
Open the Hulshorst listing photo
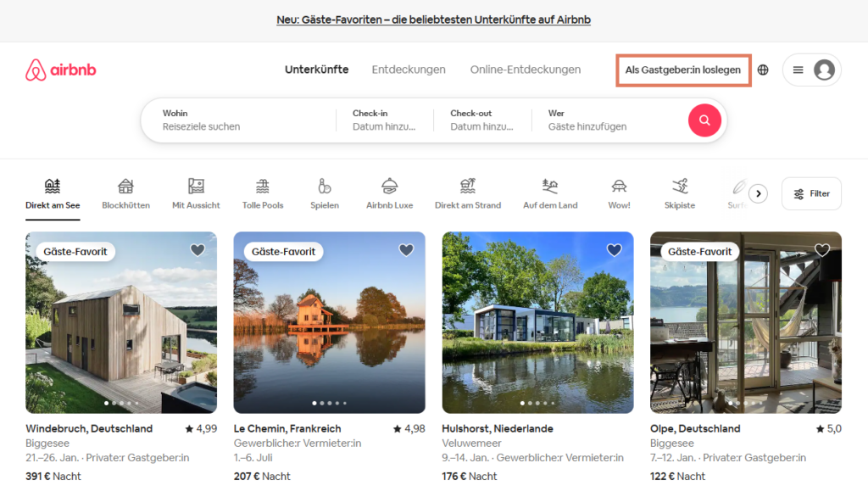(x=537, y=322)
